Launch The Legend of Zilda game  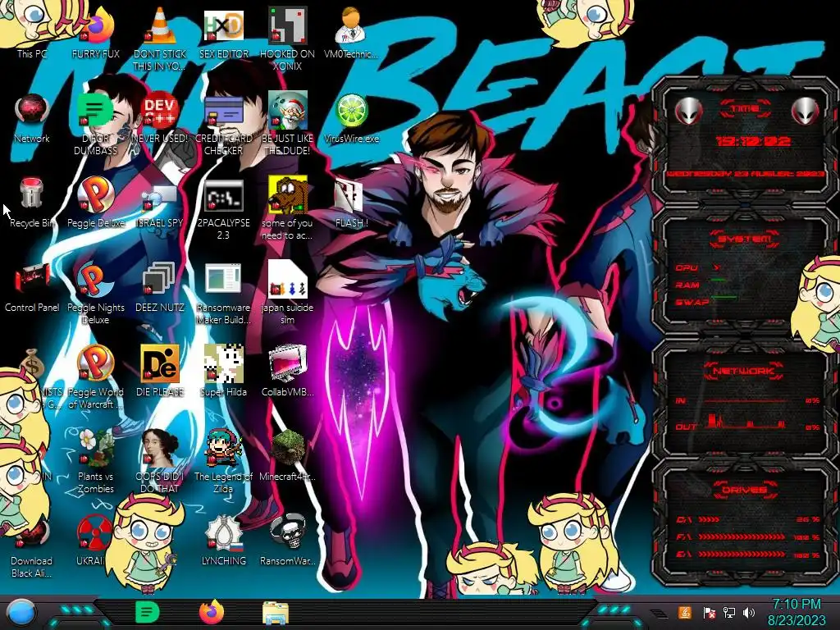pos(223,462)
